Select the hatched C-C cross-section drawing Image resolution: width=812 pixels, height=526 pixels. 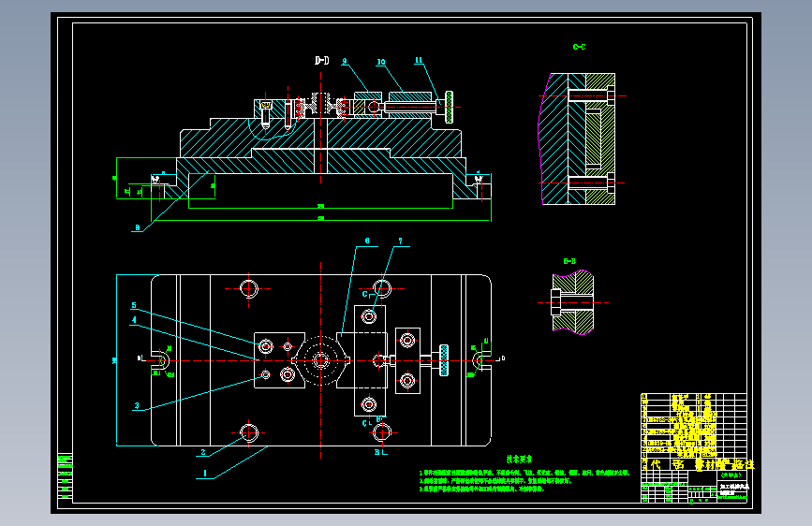577,139
